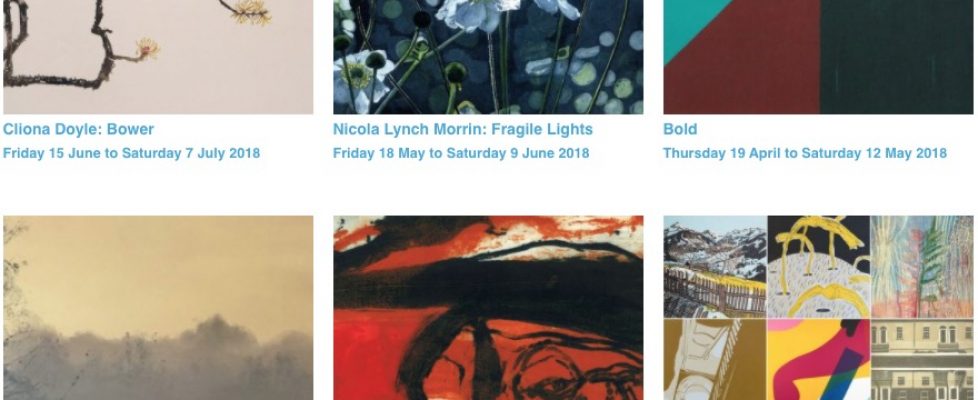This screenshot has height=400, width=978.
Task: Select the yellow figure on dark background print
Action: coord(818,267)
